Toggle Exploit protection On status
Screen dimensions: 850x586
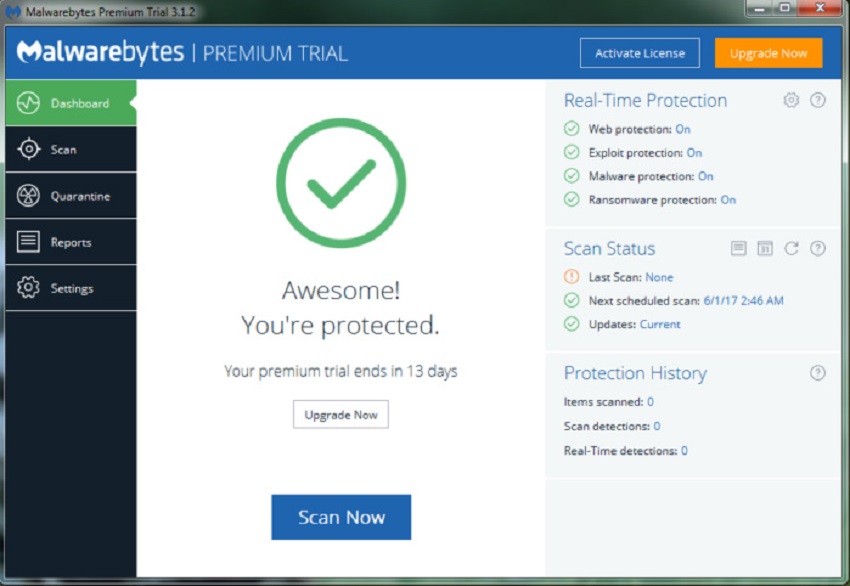694,153
